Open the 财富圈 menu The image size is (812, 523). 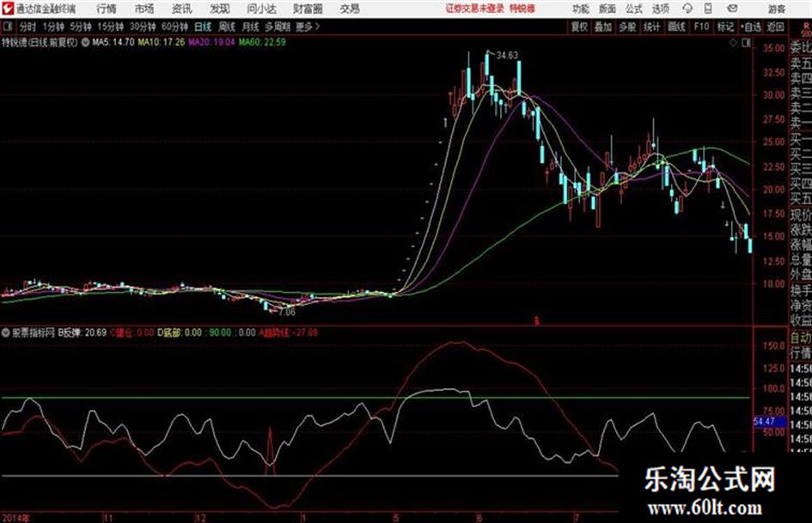pyautogui.click(x=308, y=9)
